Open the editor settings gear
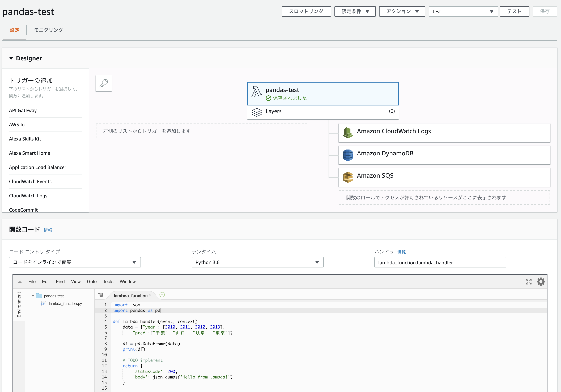Image resolution: width=561 pixels, height=392 pixels. (x=541, y=282)
